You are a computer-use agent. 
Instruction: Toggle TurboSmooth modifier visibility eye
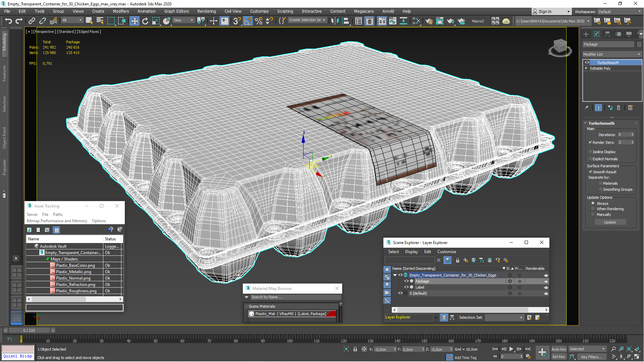pos(587,62)
